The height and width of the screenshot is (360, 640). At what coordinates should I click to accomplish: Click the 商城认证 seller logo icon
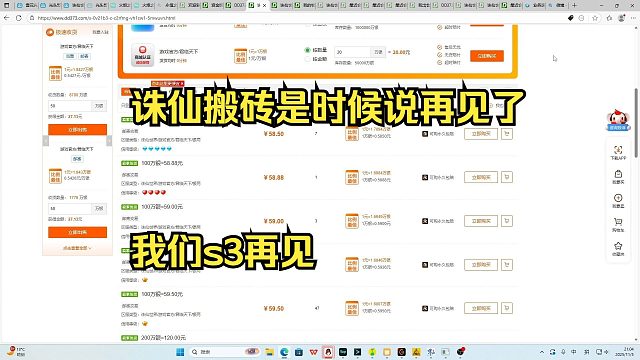(x=142, y=55)
